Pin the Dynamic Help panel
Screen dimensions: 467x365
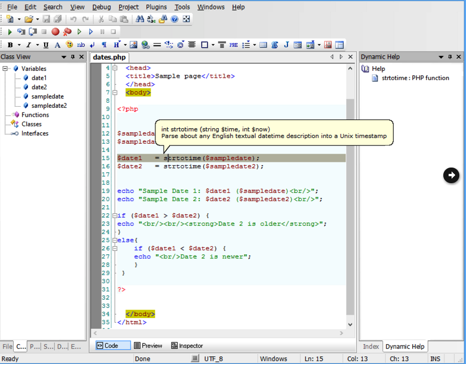(x=450, y=57)
